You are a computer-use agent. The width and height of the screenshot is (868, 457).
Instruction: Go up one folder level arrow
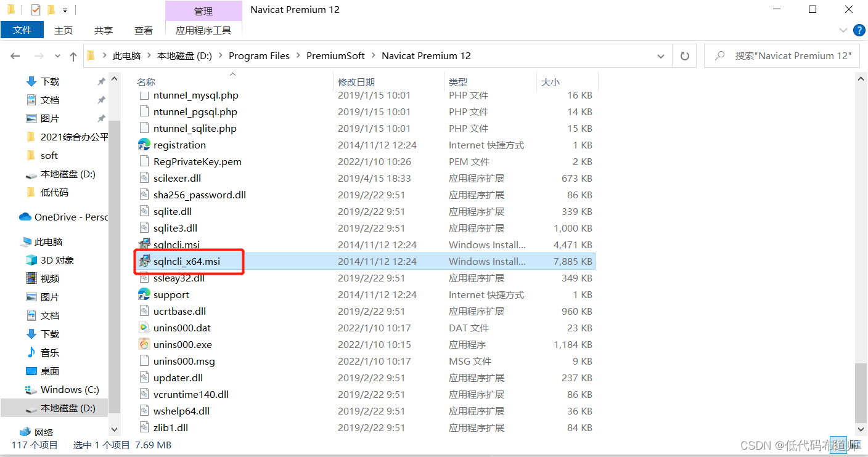coord(73,56)
